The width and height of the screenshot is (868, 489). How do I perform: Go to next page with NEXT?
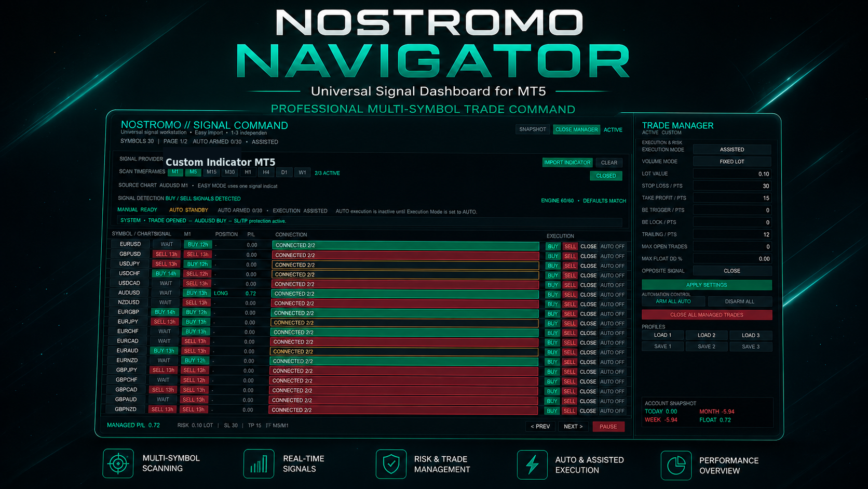pos(573,426)
